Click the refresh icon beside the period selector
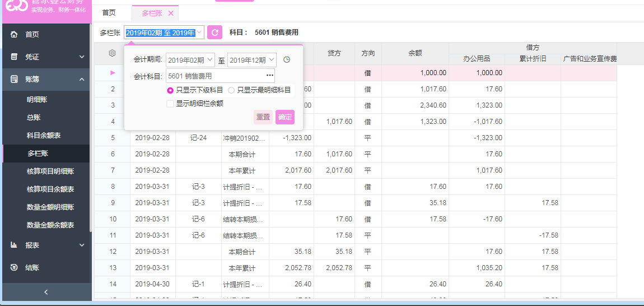The width and height of the screenshot is (644, 306). [214, 32]
